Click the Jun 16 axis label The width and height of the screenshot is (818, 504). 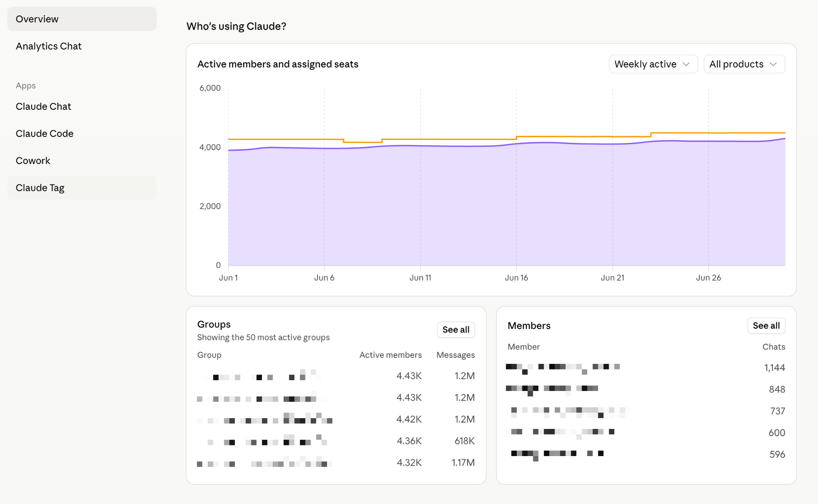516,278
